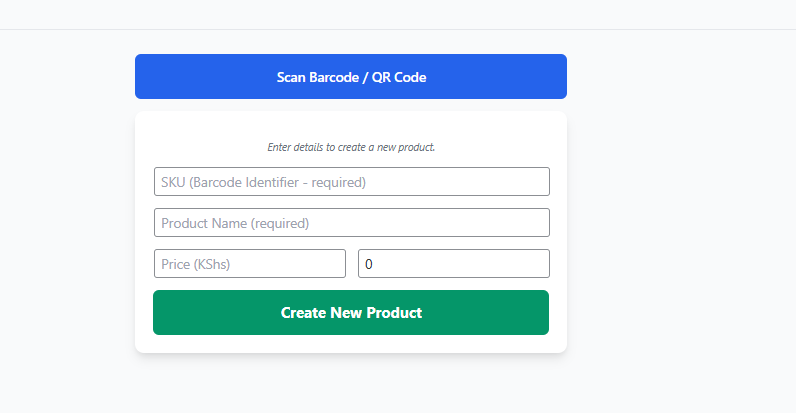
Task: Click the italic helper text above SKU
Action: pyautogui.click(x=351, y=147)
